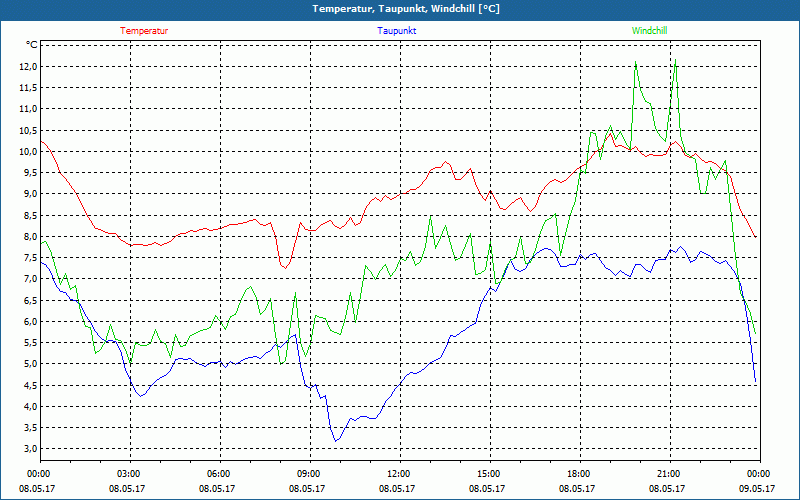Click the 9,5 y-axis value

(x=31, y=172)
